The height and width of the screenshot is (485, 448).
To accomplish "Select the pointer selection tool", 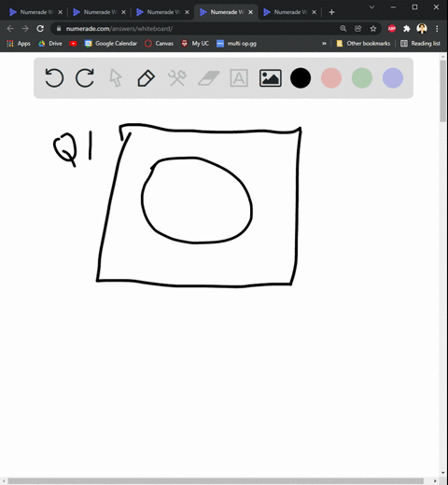I will coord(116,77).
